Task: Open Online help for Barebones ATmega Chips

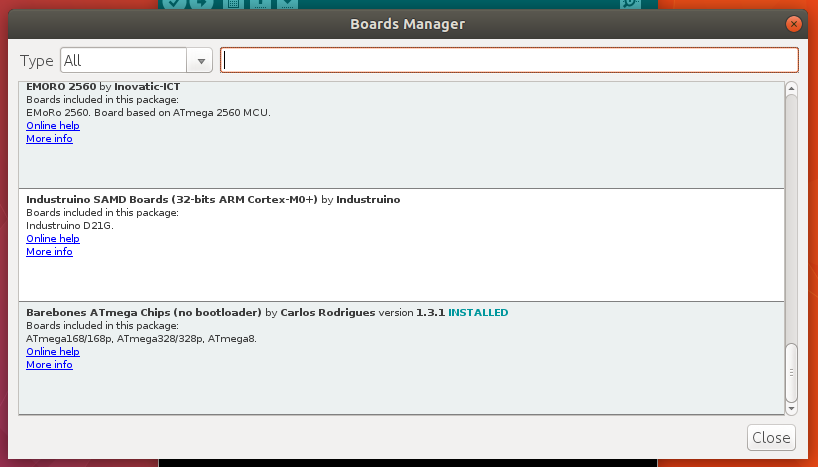Action: (53, 352)
